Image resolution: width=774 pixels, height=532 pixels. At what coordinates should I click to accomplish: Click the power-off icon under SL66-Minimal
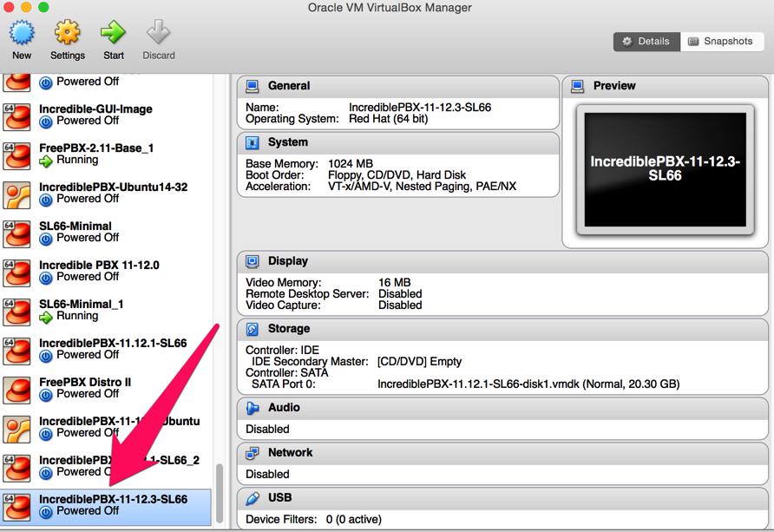click(x=45, y=239)
